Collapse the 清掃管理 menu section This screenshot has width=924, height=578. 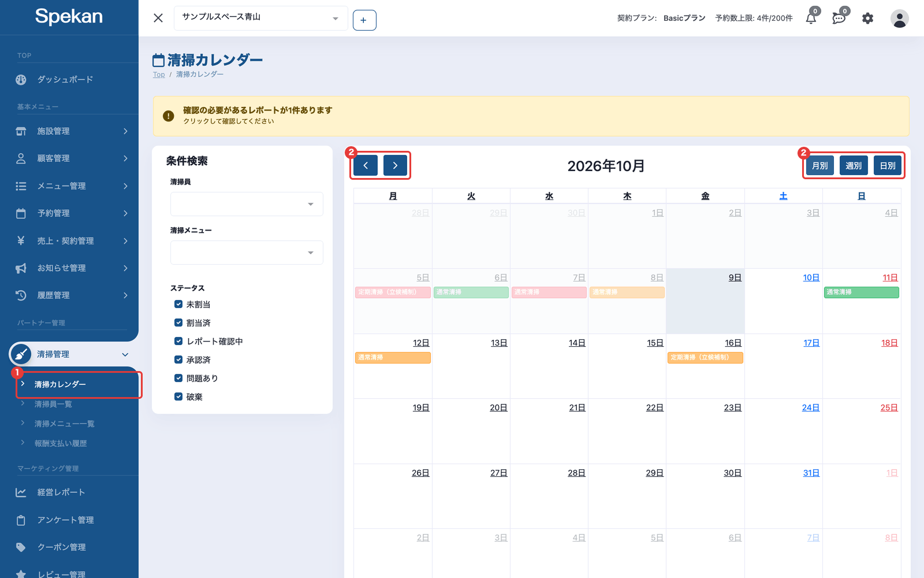point(125,354)
